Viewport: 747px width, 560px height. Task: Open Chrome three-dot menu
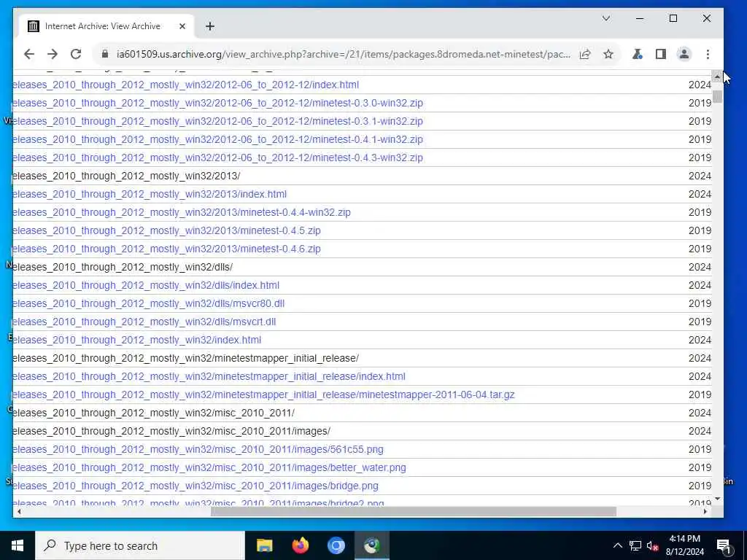pos(708,54)
